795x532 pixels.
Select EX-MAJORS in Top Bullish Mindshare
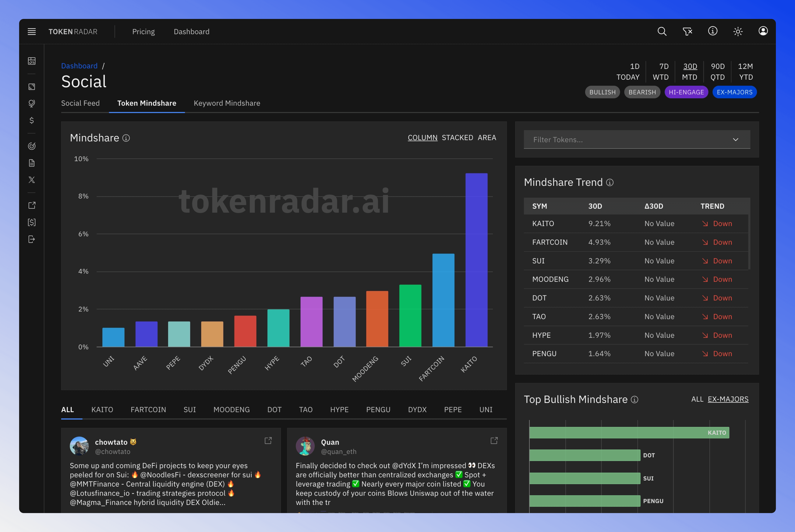click(x=728, y=399)
